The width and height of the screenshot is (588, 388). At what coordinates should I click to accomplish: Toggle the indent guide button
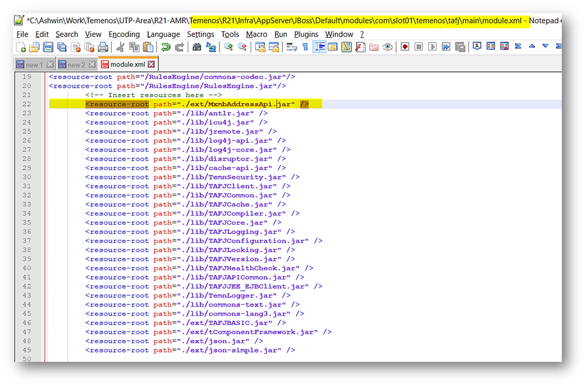click(x=319, y=47)
